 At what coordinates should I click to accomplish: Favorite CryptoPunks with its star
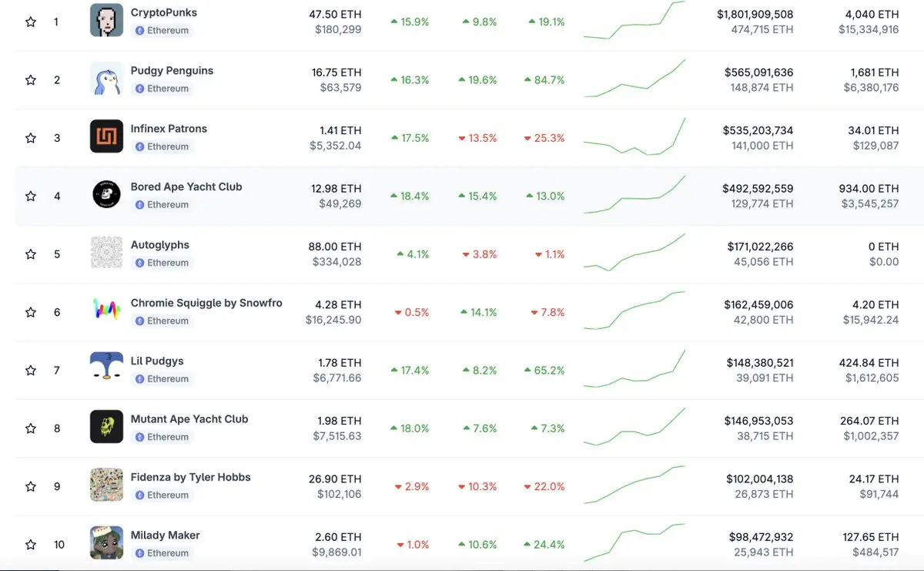(31, 22)
